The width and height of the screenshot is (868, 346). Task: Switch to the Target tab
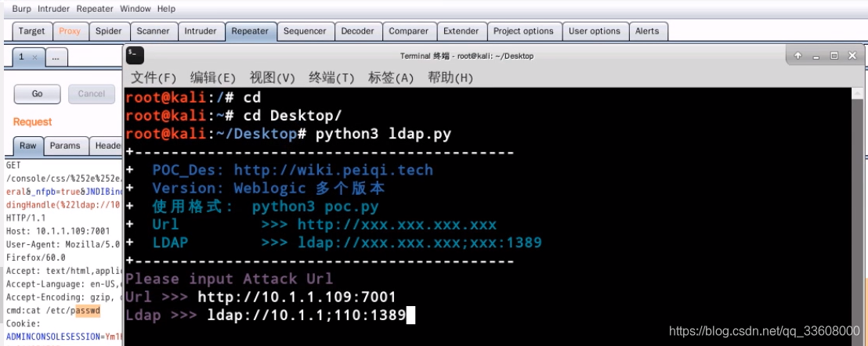point(31,31)
